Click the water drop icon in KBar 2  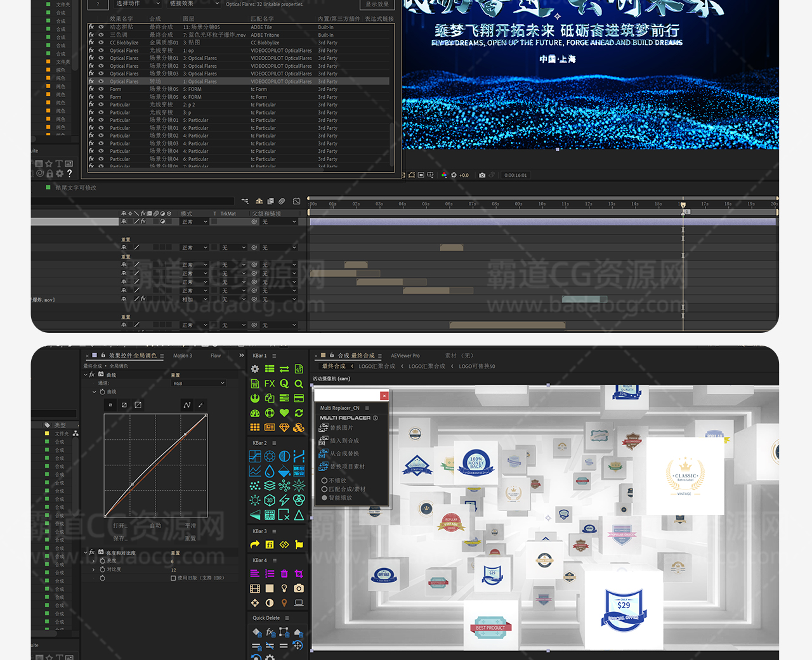pos(270,471)
